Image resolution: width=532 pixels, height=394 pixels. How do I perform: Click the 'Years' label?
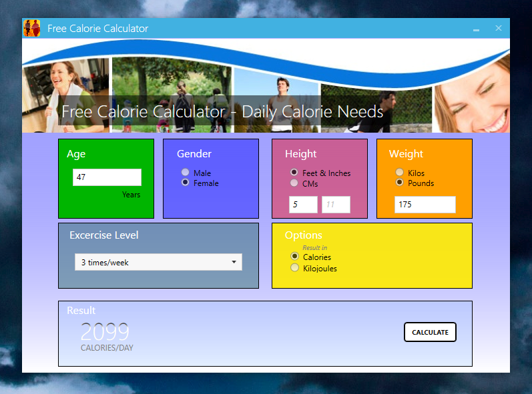[x=131, y=195]
